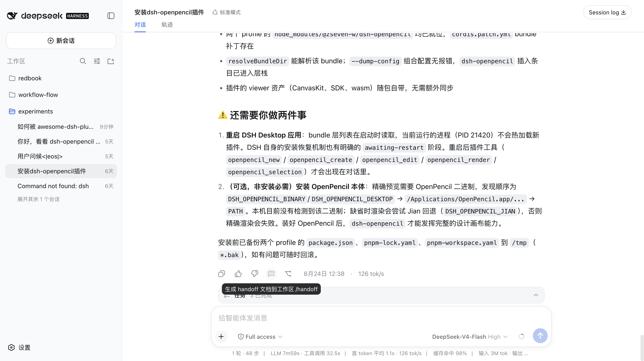Open the workspace filter settings icon
The width and height of the screenshot is (644, 361).
tap(97, 61)
